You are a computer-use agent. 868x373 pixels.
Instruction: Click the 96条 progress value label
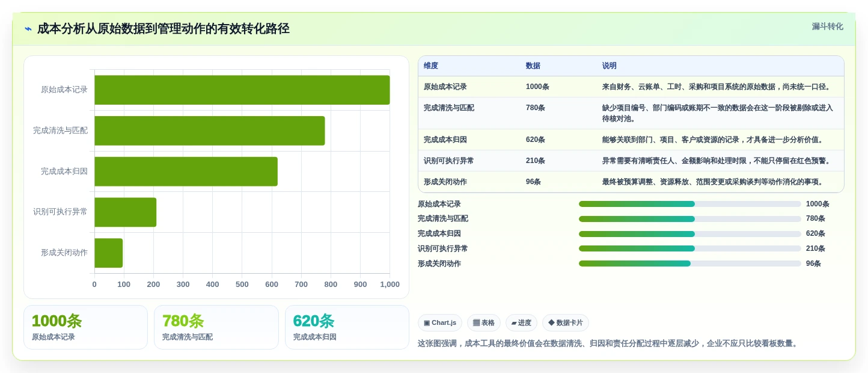[x=813, y=264]
